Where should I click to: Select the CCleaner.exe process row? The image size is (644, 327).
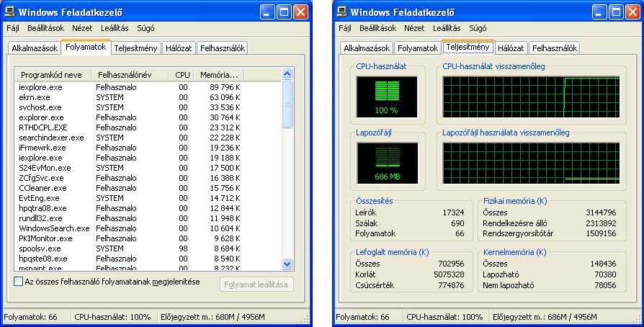(148, 188)
